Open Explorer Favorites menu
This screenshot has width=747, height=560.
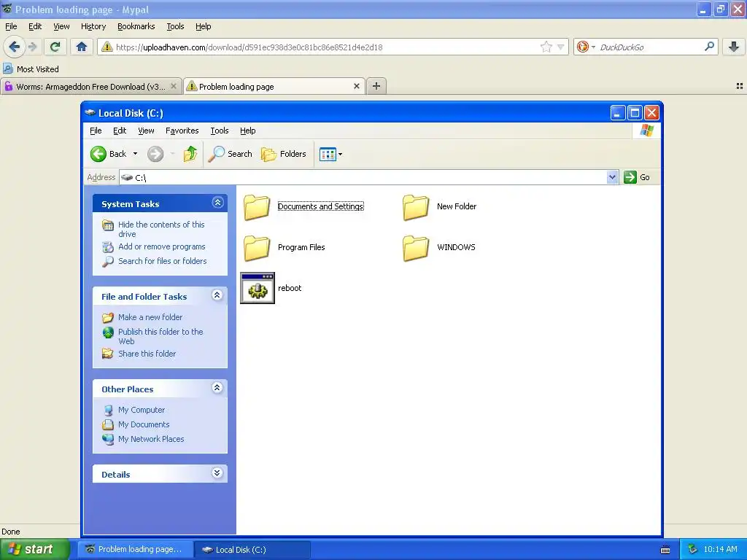click(x=182, y=131)
